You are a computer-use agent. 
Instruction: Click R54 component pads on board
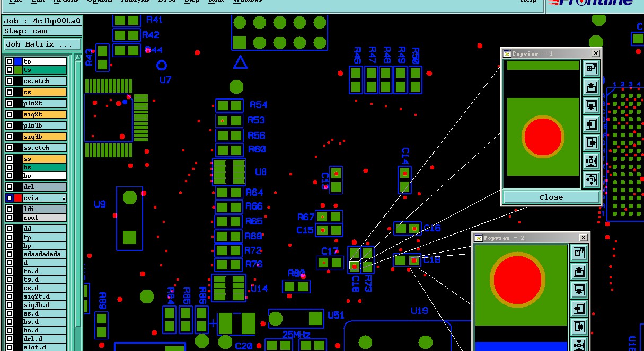pos(230,105)
